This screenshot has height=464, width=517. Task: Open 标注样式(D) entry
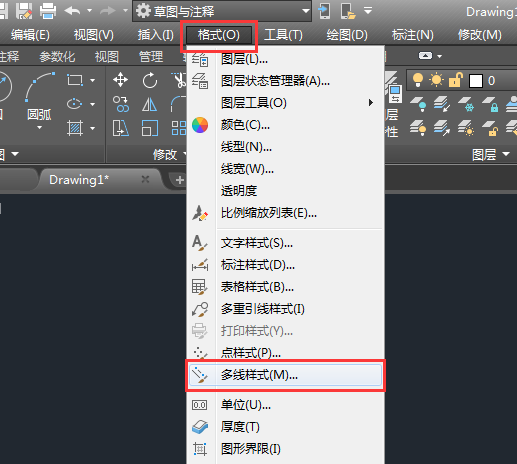285,265
